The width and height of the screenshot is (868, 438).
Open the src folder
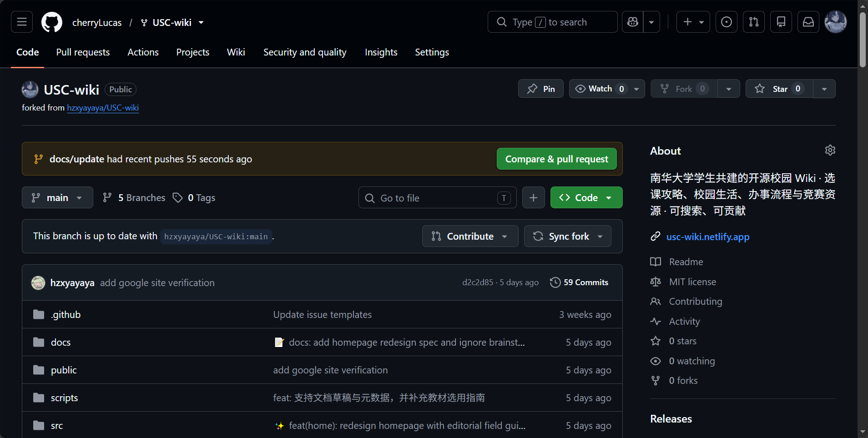click(57, 425)
